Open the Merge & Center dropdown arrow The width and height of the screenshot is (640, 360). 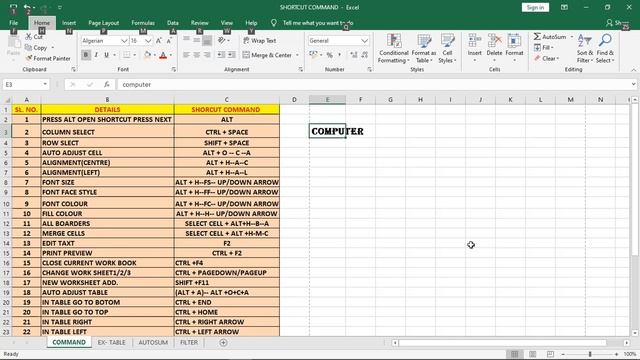[x=298, y=55]
